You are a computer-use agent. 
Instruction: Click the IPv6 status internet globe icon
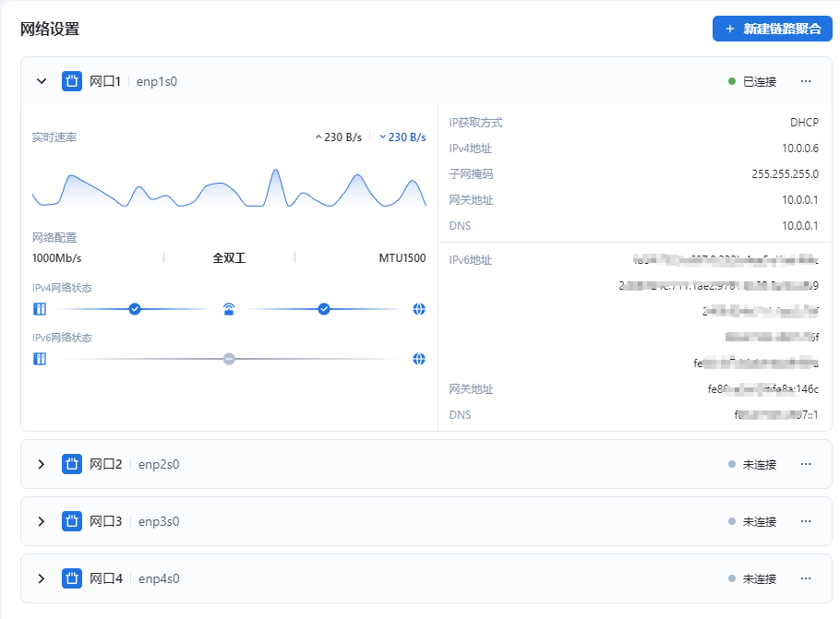tap(419, 359)
